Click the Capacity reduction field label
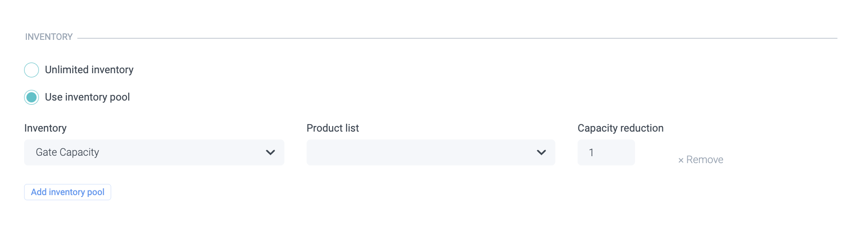This screenshot has height=228, width=868. [620, 128]
